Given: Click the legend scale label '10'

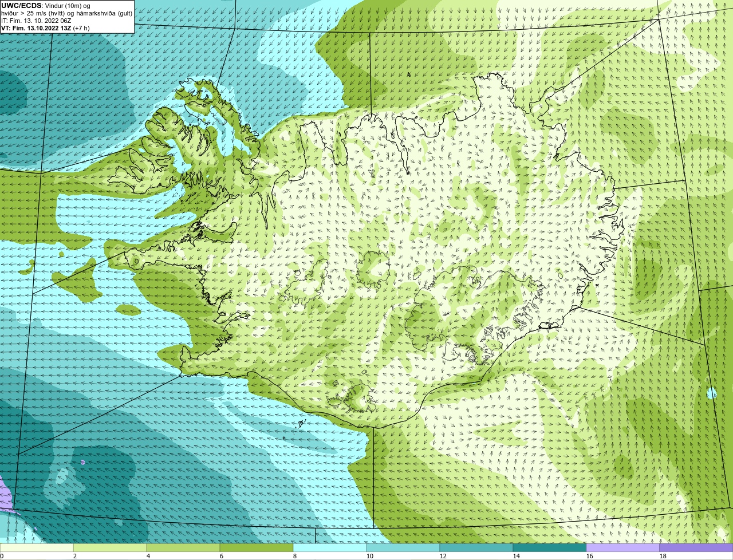Looking at the screenshot, I should pyautogui.click(x=370, y=556).
